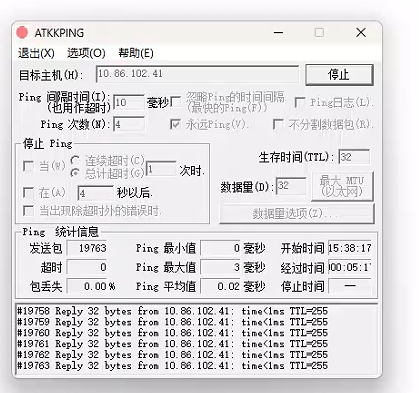
Task: Toggle the 忽略Ping的时间间隔 checkbox
Action: click(175, 102)
